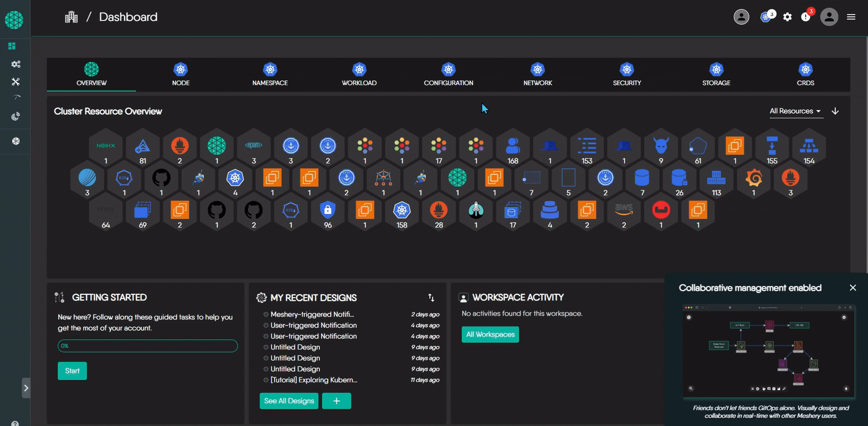This screenshot has height=426, width=868.
Task: Toggle the download arrow beside All Resources
Action: click(835, 111)
